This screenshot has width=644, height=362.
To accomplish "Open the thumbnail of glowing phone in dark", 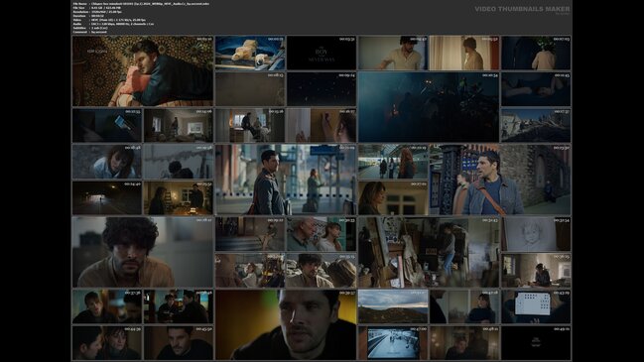I will point(107,125).
